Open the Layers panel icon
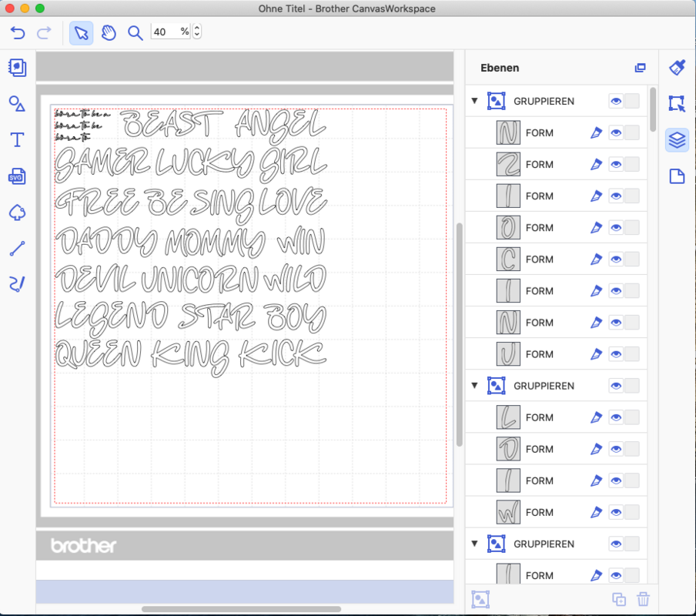This screenshot has height=616, width=696. pyautogui.click(x=677, y=140)
